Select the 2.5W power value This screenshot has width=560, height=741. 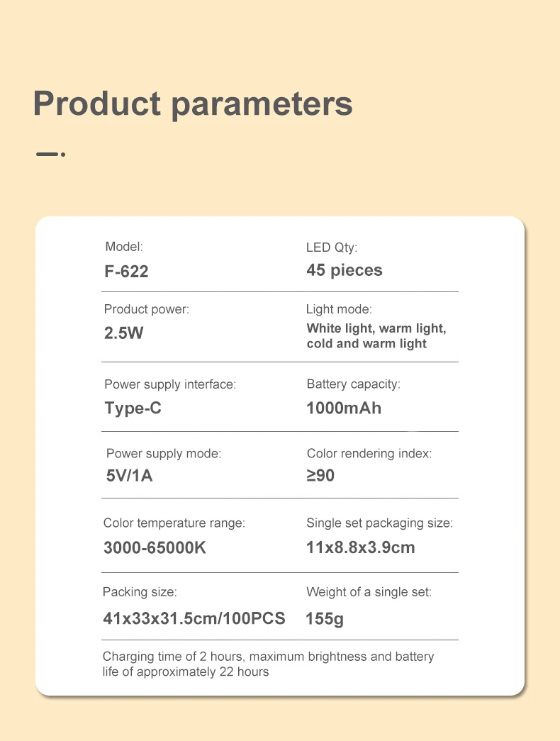124,333
